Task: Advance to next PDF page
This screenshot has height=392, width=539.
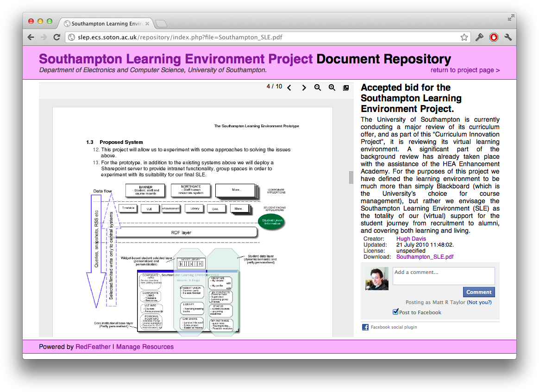Action: click(304, 88)
